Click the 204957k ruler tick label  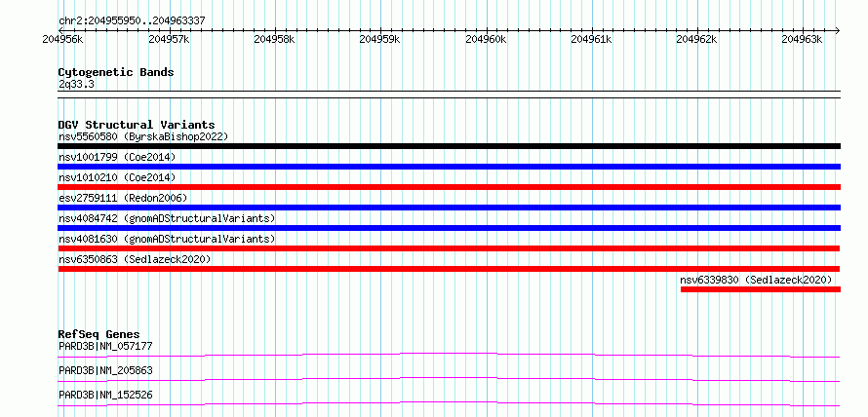169,39
